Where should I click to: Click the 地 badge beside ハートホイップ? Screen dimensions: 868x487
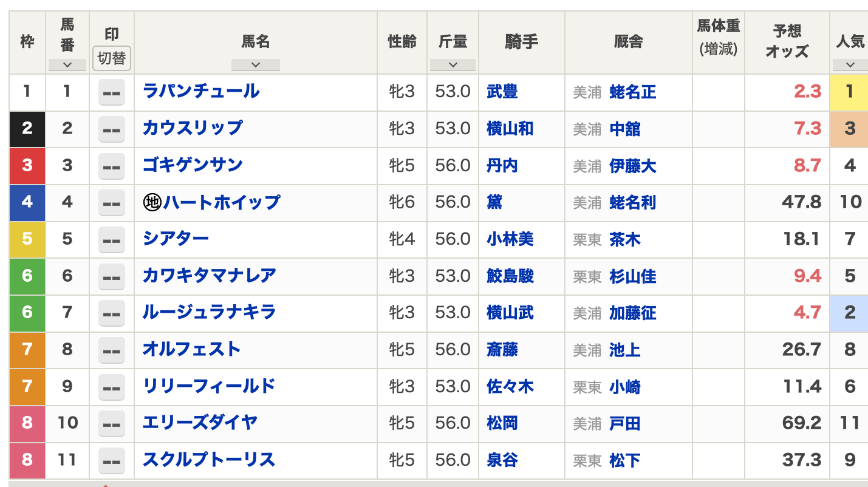coord(152,202)
